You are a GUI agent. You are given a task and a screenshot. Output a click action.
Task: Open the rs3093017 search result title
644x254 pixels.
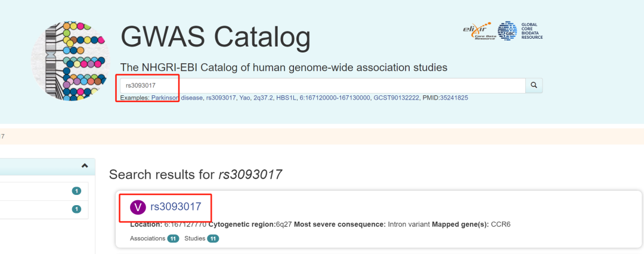(x=175, y=207)
